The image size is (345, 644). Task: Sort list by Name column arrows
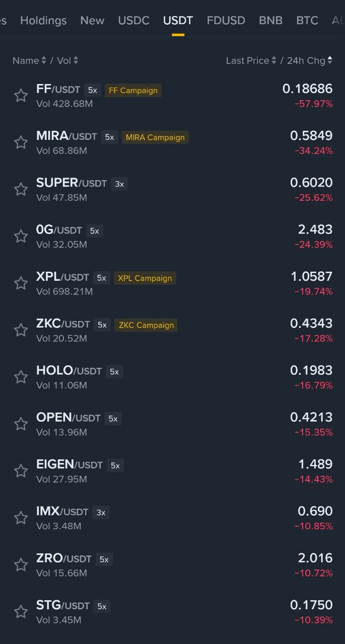44,60
